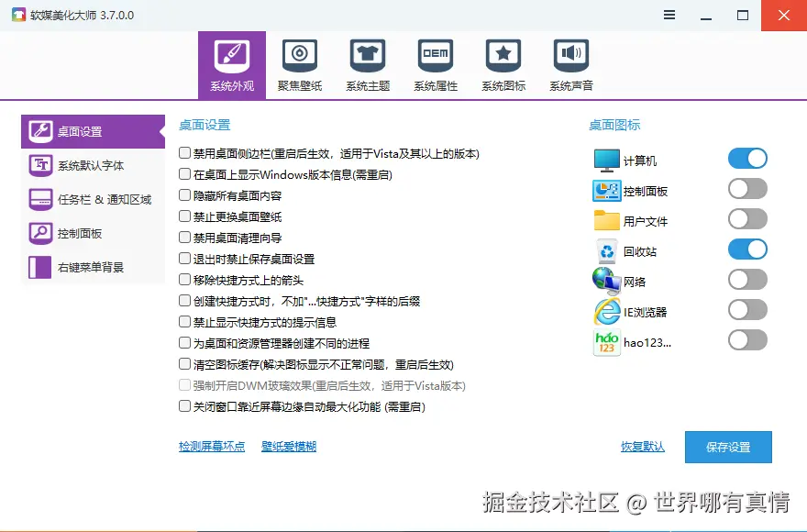
Task: Enable the IE浏览器 desktop icon switch
Action: click(747, 310)
